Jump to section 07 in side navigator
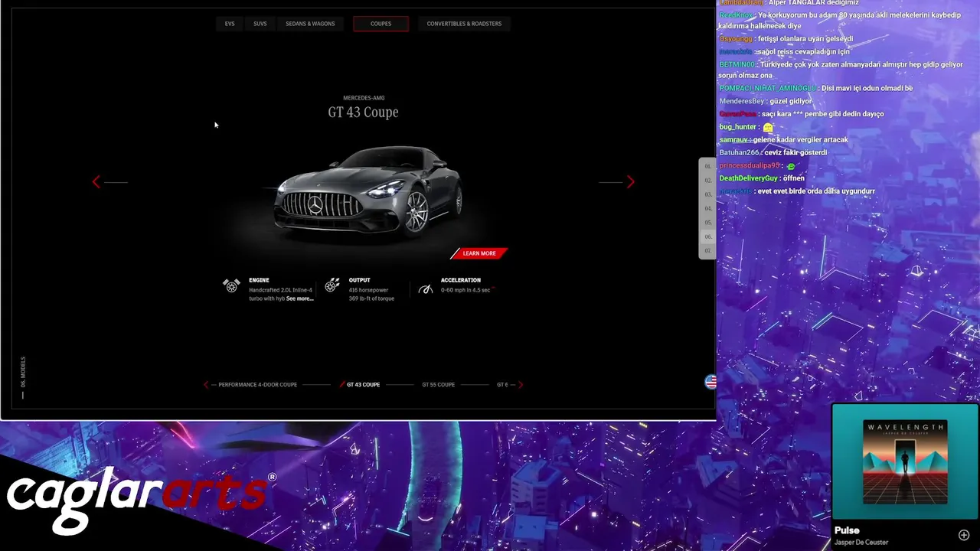Image resolution: width=980 pixels, height=551 pixels. (x=708, y=250)
